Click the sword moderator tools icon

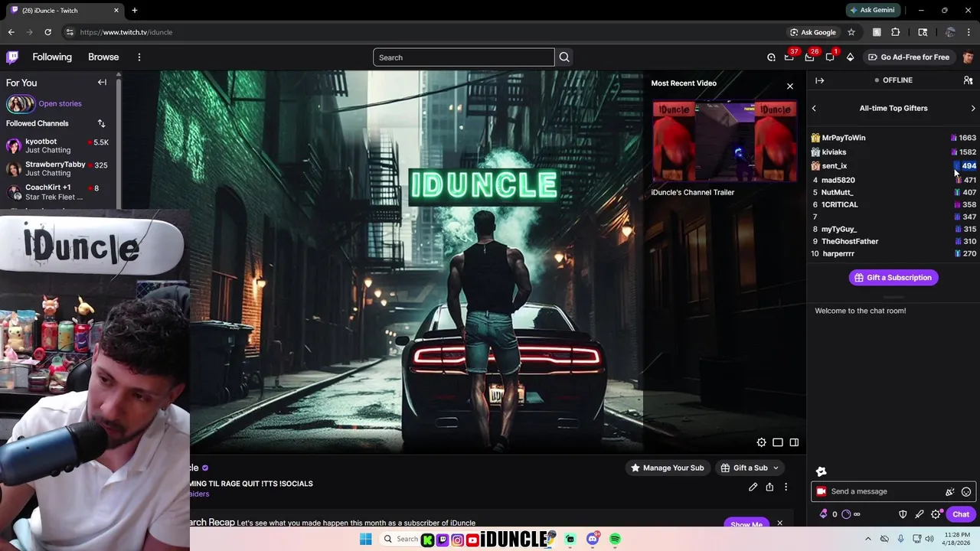(x=920, y=514)
